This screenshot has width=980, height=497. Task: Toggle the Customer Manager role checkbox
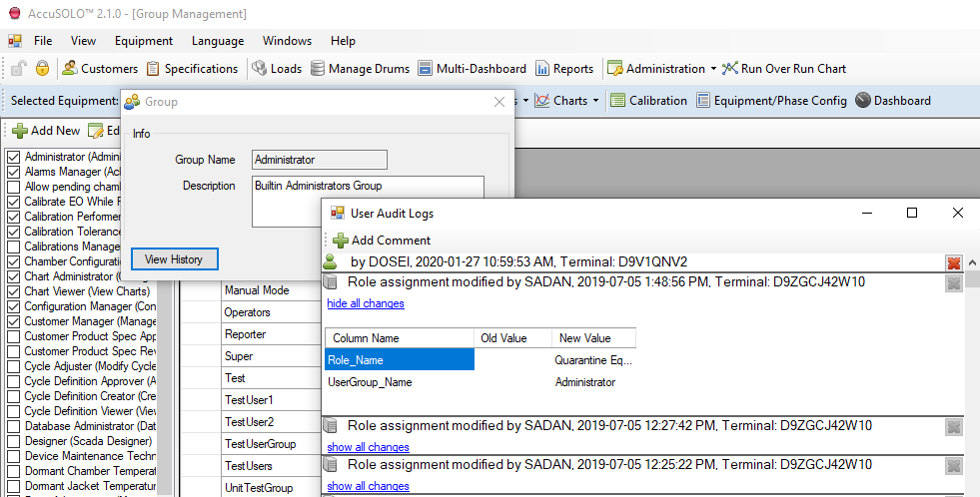point(13,321)
